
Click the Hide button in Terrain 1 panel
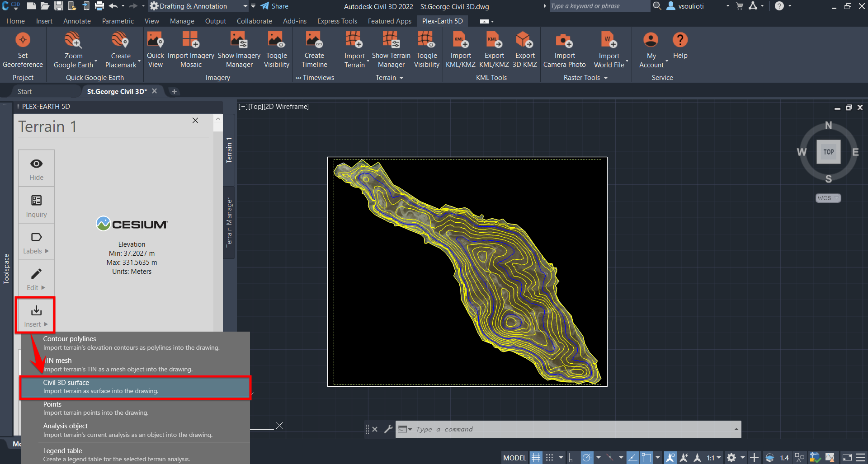point(36,168)
